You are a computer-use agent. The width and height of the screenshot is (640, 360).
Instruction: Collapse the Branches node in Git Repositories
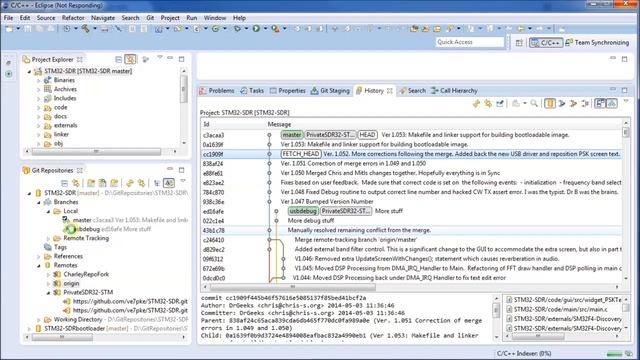point(39,202)
